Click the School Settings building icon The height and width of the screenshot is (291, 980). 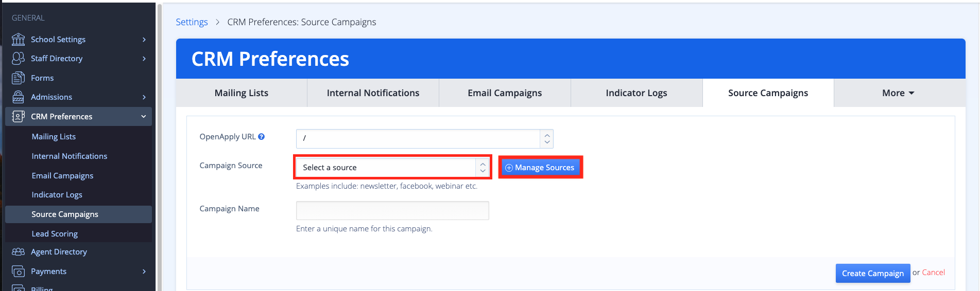(18, 39)
